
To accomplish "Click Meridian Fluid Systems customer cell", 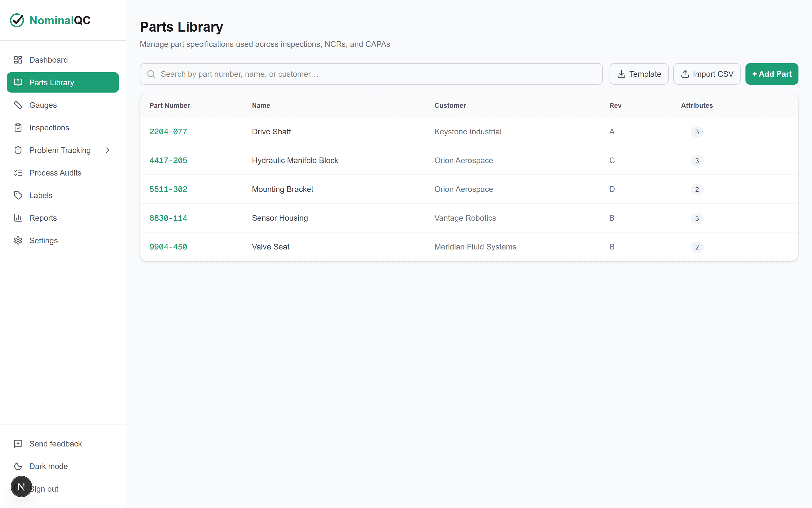I will click(475, 247).
